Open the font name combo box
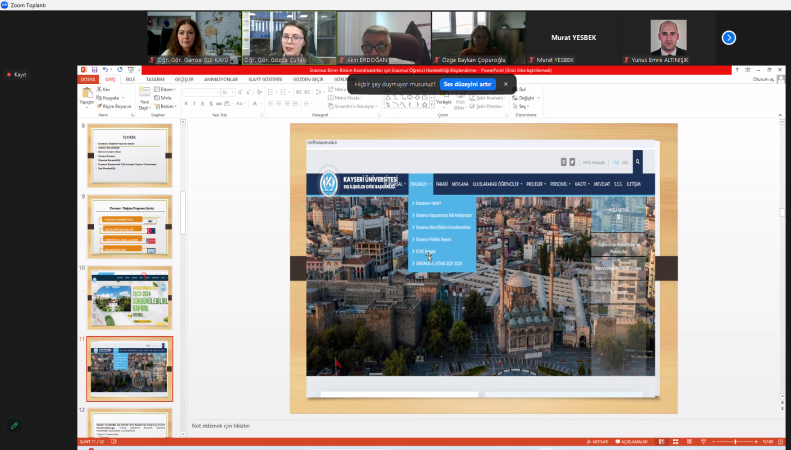Image resolution: width=791 pixels, height=450 pixels. 201,92
